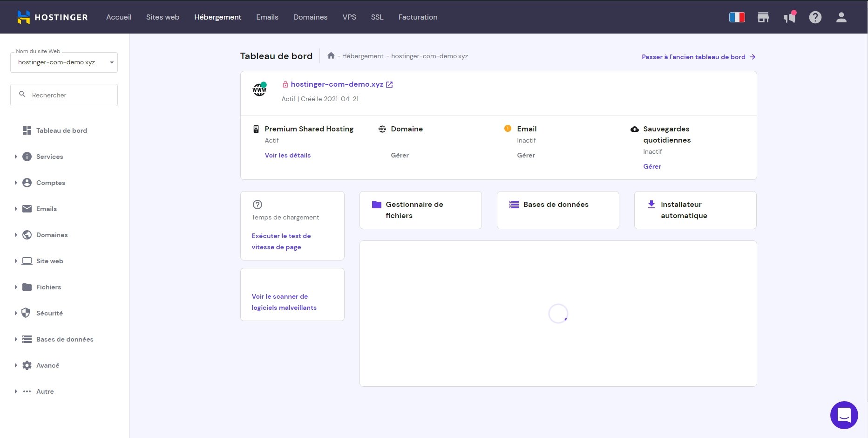
Task: Go to Accueil in top navigation
Action: tap(119, 17)
